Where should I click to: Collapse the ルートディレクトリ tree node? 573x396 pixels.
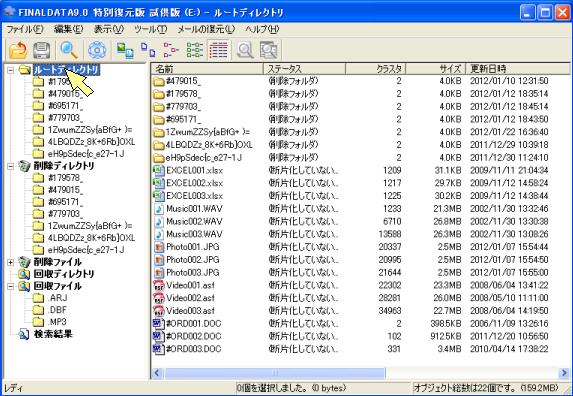coord(11,69)
